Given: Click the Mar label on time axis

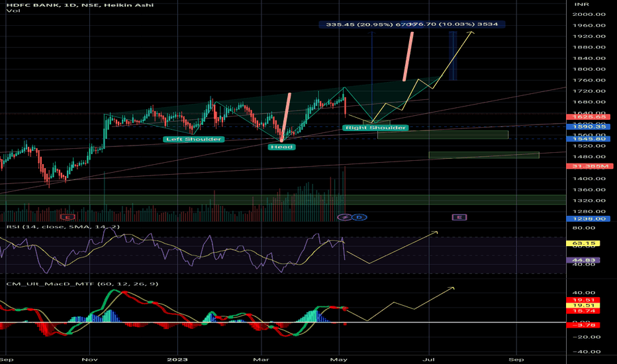Looking at the screenshot, I should pos(261,359).
